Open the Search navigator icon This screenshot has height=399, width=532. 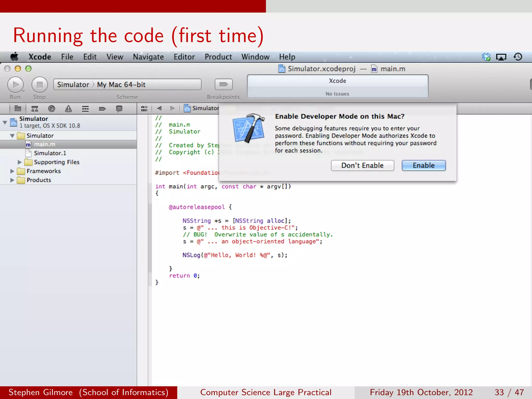(x=51, y=109)
